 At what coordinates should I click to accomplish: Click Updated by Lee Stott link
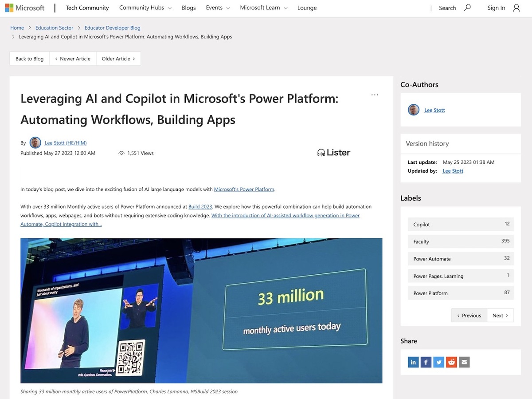(x=453, y=171)
